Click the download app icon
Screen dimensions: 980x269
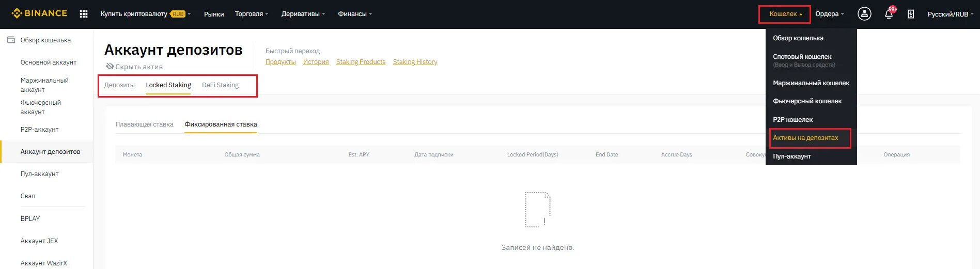tap(911, 14)
